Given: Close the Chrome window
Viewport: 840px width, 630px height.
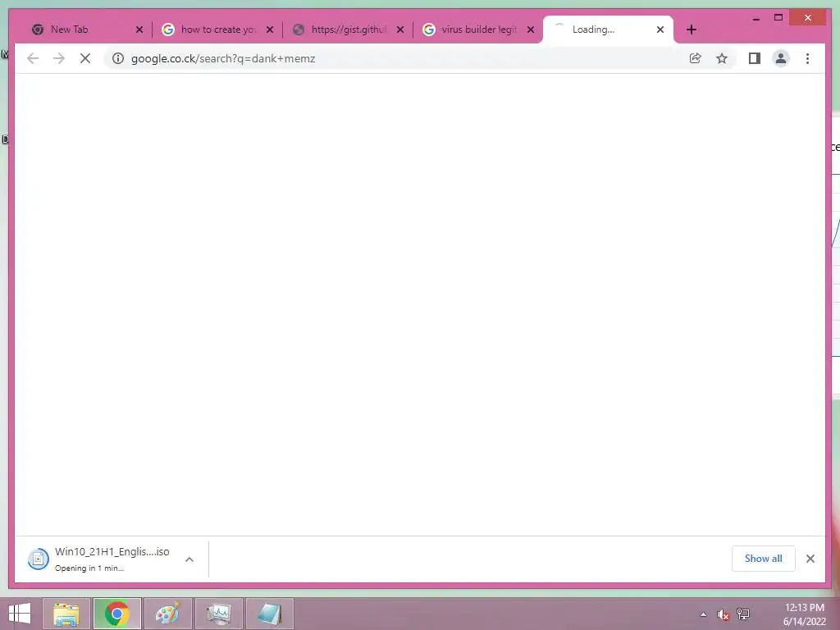Looking at the screenshot, I should pyautogui.click(x=808, y=18).
